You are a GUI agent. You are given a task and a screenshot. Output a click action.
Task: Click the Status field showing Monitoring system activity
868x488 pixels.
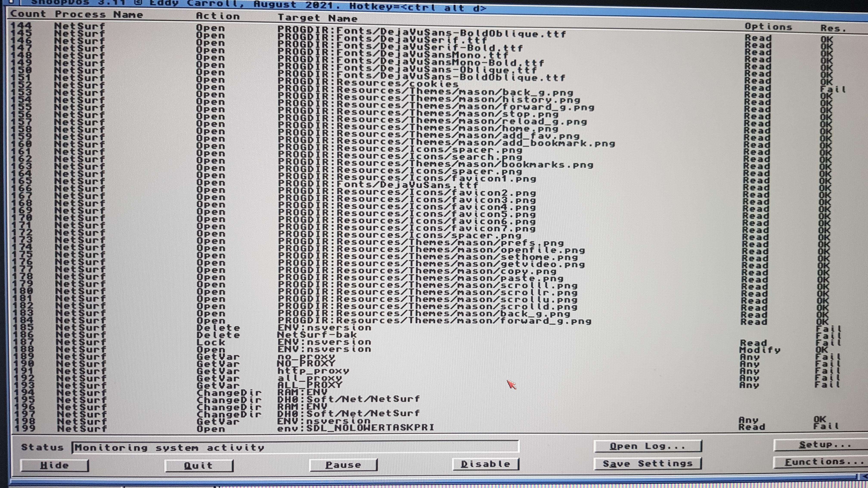[x=295, y=447]
